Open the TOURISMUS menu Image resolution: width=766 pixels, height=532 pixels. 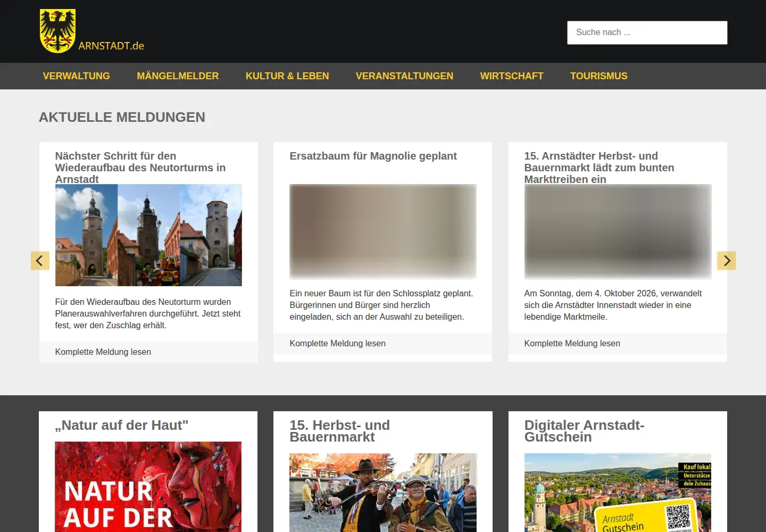click(599, 76)
